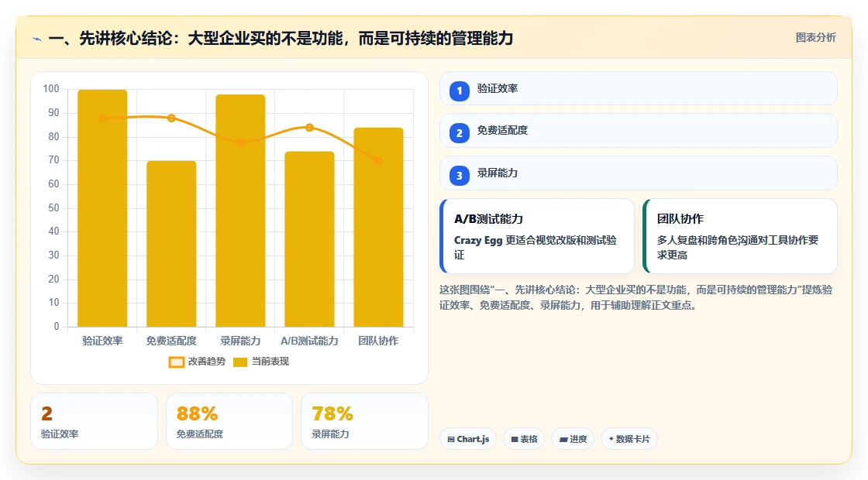This screenshot has width=868, height=480.
Task: Click the 进度 tag button
Action: click(x=573, y=439)
